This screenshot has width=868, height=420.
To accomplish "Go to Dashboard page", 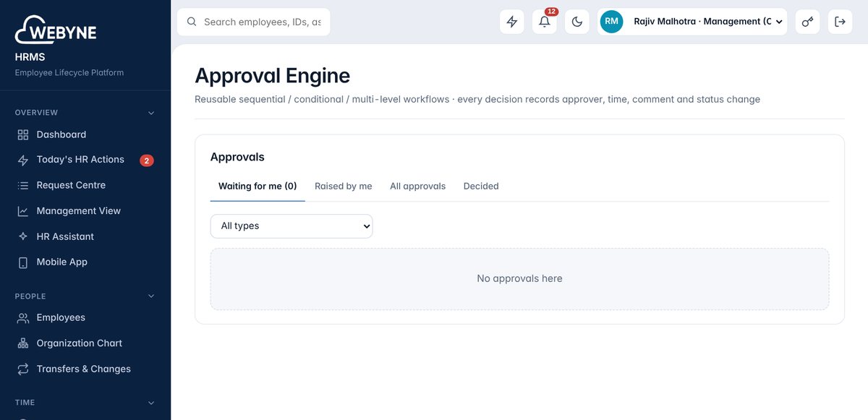I will 61,134.
